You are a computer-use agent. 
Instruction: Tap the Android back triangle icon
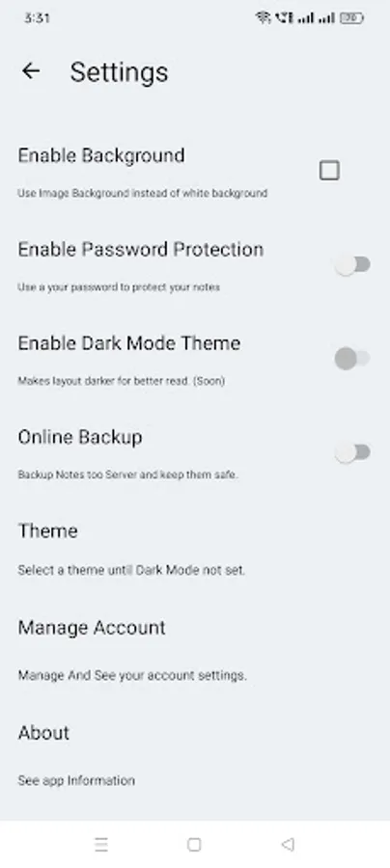[x=288, y=844]
